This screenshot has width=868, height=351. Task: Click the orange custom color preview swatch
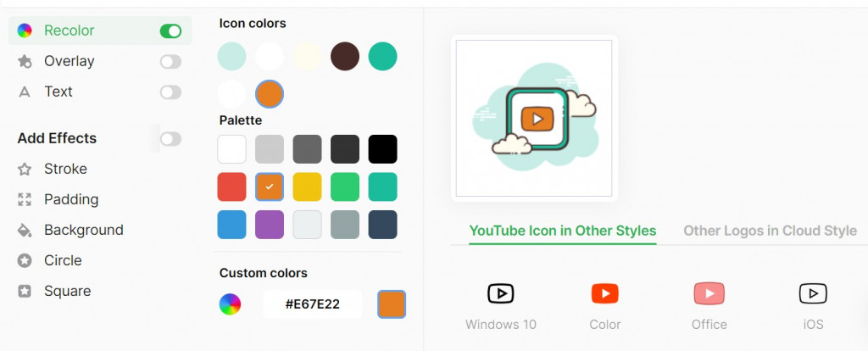392,304
